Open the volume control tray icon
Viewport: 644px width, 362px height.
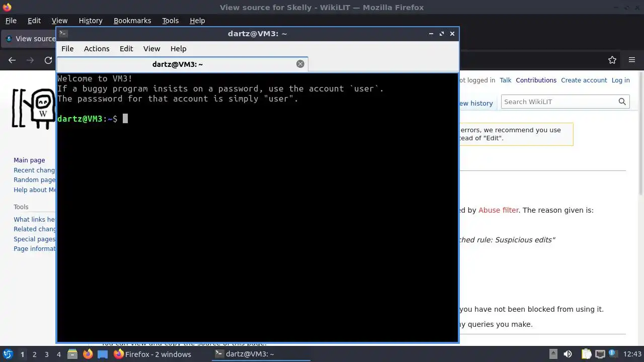tap(568, 354)
